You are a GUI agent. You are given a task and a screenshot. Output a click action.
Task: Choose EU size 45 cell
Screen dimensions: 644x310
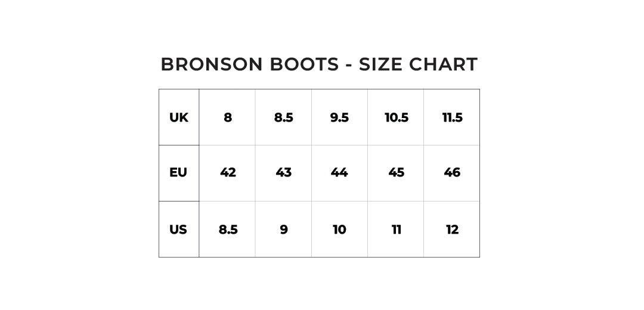(396, 173)
